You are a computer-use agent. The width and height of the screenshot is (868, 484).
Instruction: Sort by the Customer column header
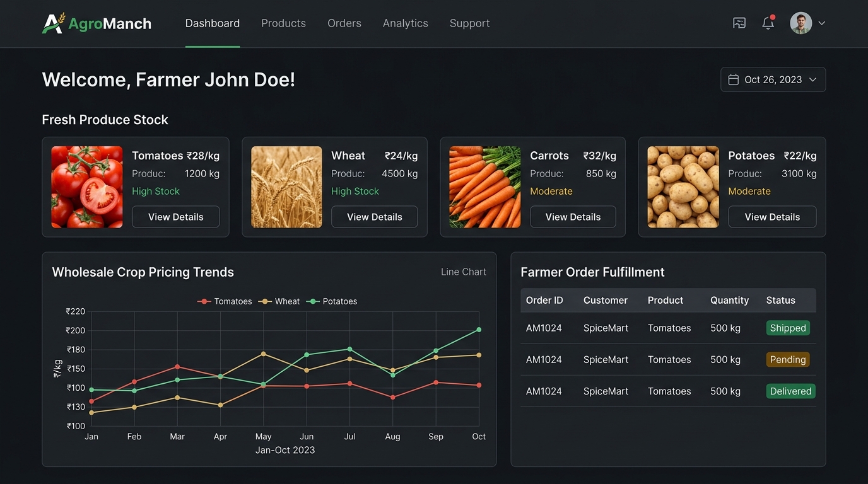click(606, 301)
